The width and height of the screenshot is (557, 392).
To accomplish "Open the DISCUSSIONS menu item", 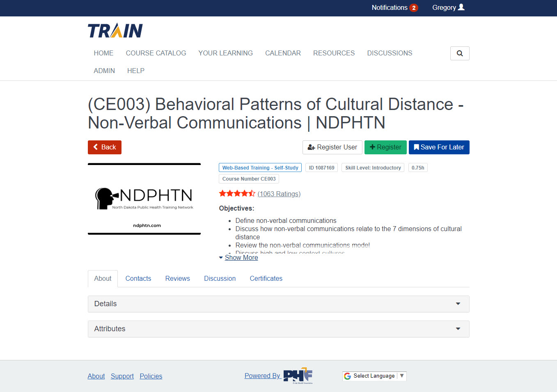I will pos(390,53).
